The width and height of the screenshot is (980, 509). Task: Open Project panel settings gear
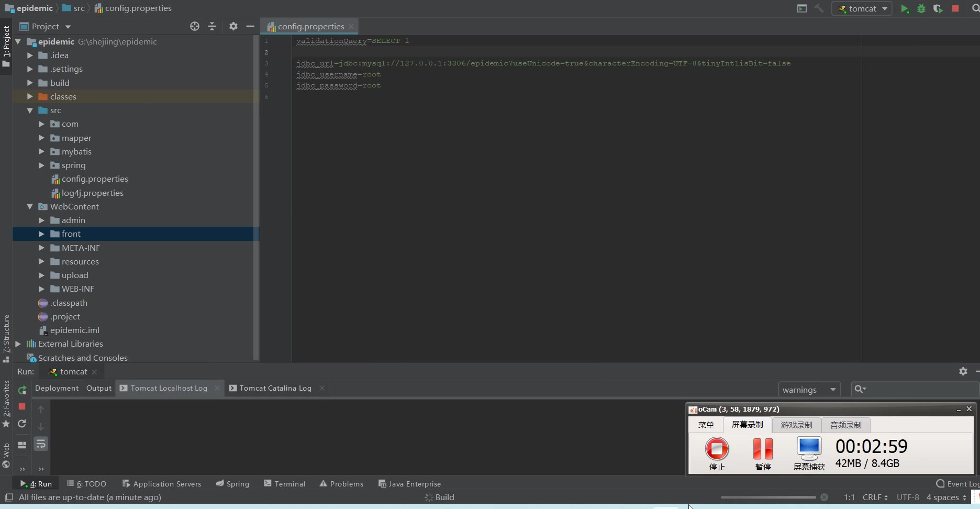tap(233, 26)
